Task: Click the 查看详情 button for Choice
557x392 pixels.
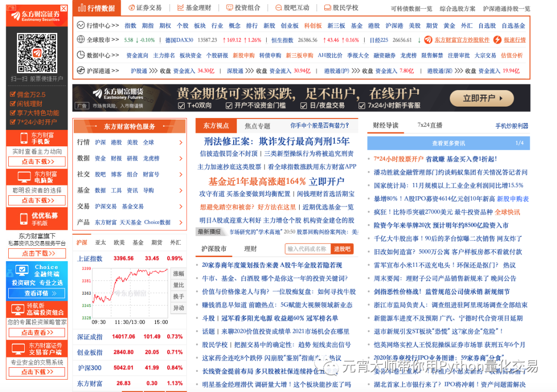Action: (x=37, y=294)
